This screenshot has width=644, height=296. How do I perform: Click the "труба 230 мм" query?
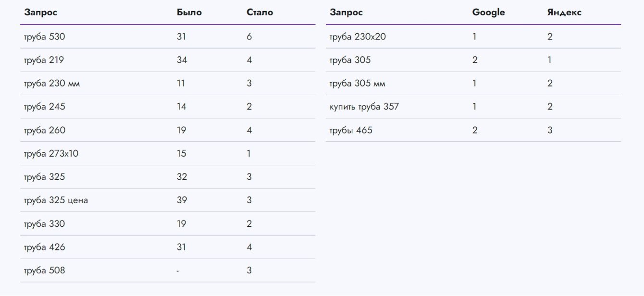[52, 84]
